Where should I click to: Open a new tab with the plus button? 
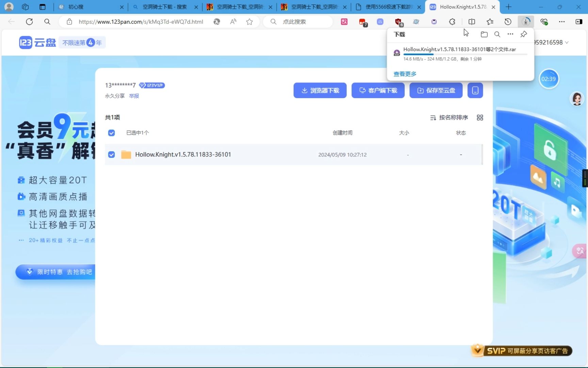(x=508, y=7)
